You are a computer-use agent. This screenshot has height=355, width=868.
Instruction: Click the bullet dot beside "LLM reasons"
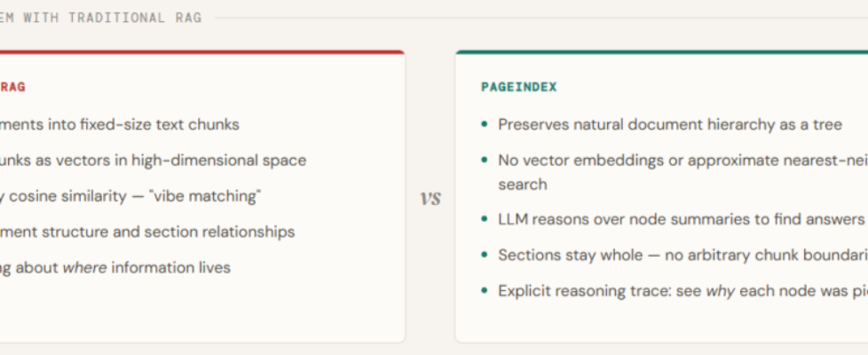[x=484, y=219]
